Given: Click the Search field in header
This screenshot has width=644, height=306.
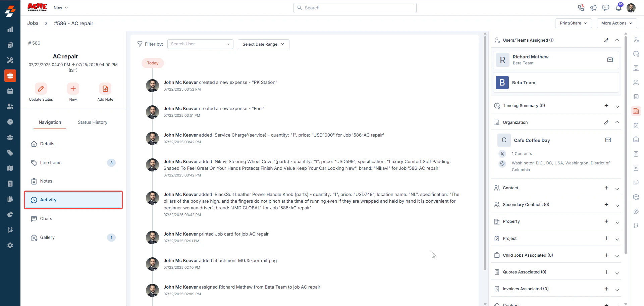Looking at the screenshot, I should click(355, 8).
